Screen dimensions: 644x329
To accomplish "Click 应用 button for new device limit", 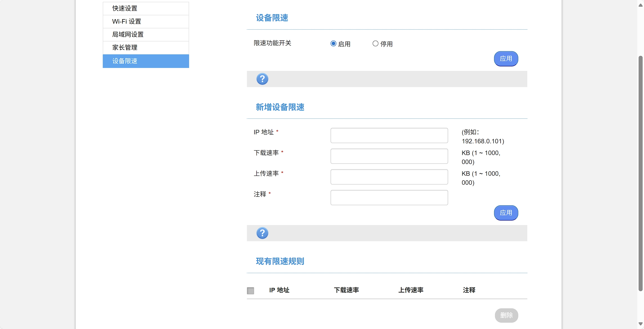I will pyautogui.click(x=506, y=213).
